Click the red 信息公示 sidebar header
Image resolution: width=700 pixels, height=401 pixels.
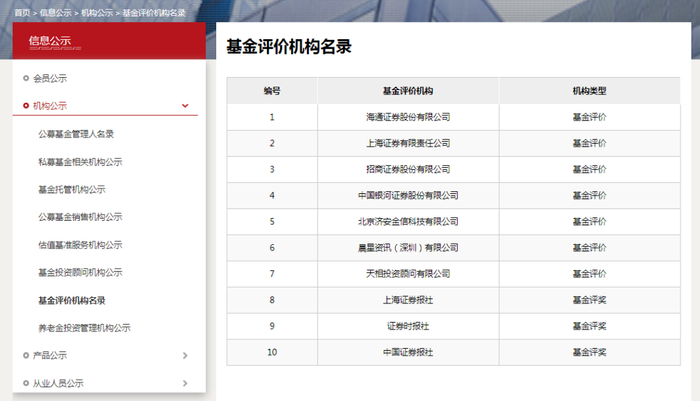pos(109,41)
